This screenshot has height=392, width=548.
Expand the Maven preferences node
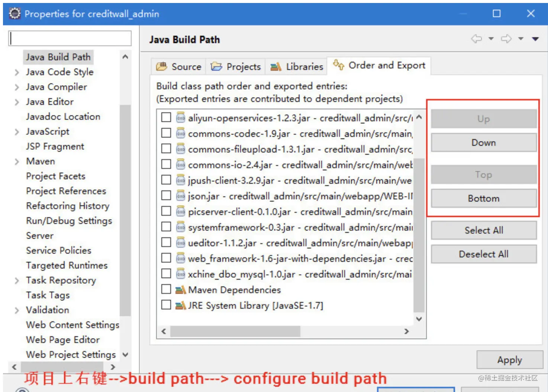tap(17, 161)
